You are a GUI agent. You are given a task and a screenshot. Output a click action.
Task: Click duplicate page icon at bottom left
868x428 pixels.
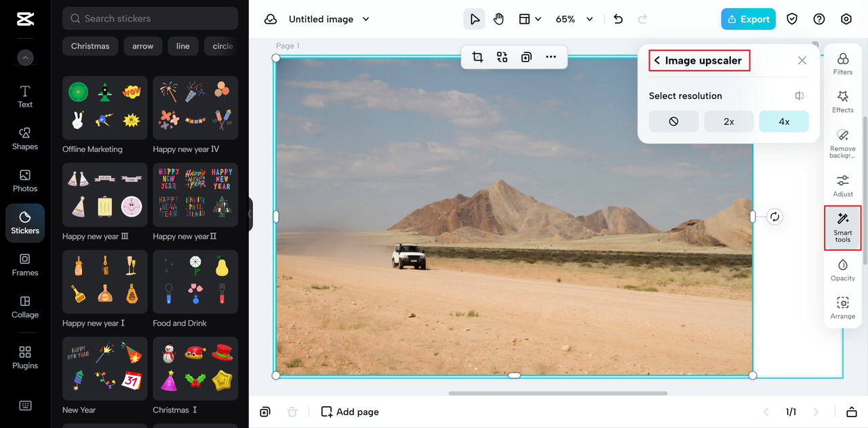(x=265, y=412)
